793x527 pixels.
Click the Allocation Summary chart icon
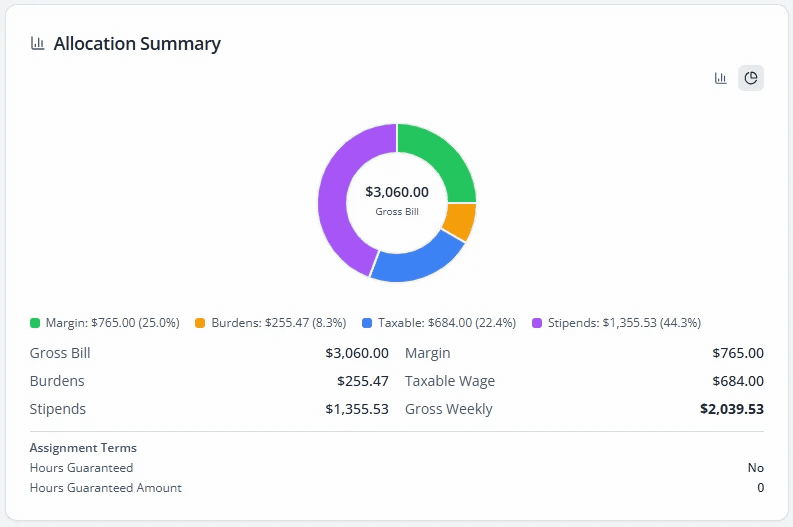37,43
